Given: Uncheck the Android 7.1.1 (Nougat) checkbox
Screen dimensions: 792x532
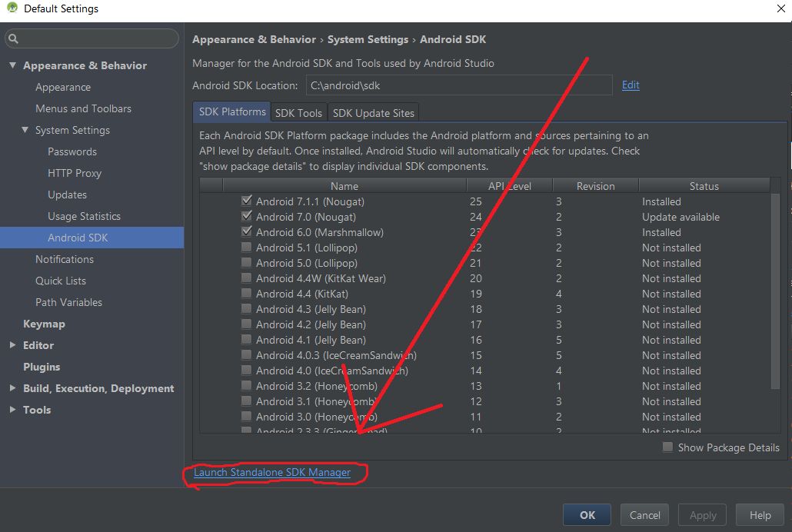Looking at the screenshot, I should 247,201.
